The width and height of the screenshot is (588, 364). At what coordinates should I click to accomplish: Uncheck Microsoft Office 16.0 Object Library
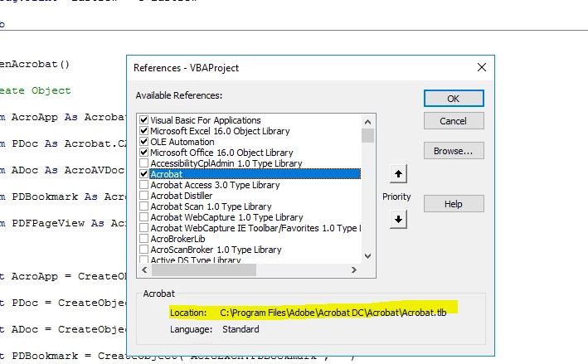click(x=143, y=153)
